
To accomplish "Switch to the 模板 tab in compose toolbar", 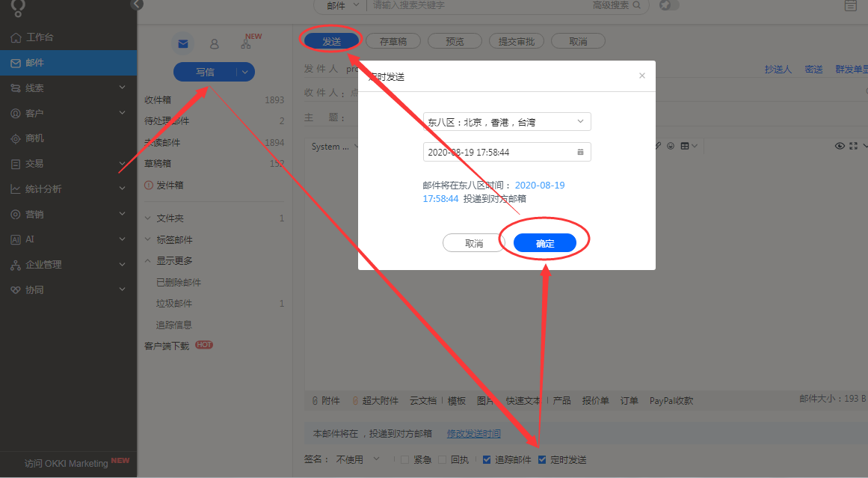I will tap(456, 399).
